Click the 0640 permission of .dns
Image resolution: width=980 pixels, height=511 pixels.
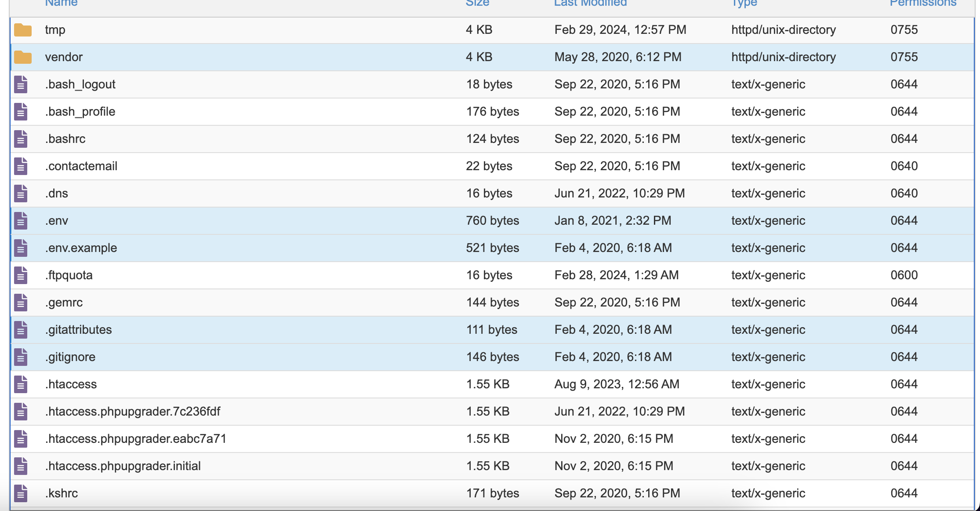(x=904, y=193)
